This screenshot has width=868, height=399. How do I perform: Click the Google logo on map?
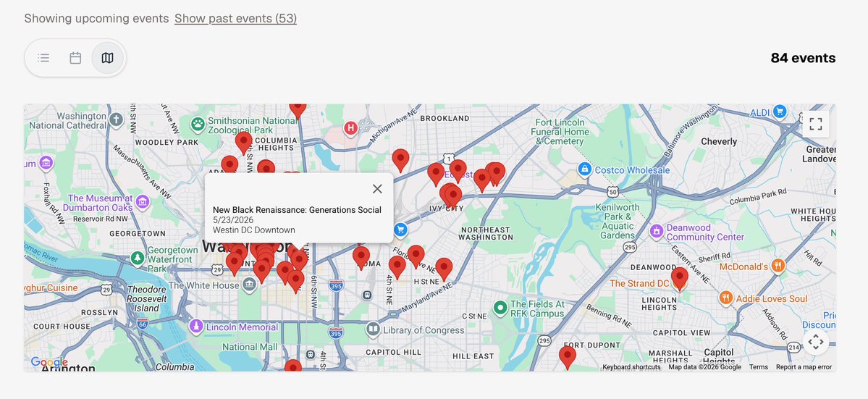(x=49, y=363)
